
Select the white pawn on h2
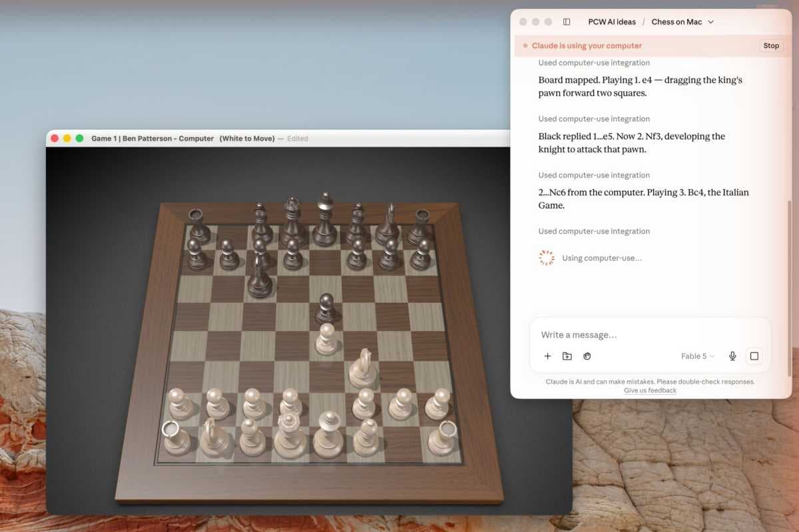point(437,403)
